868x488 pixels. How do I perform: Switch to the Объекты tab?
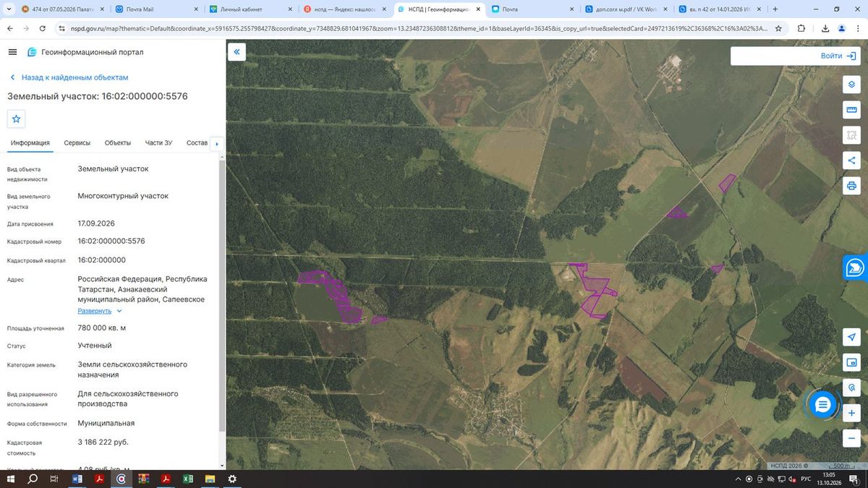[118, 143]
